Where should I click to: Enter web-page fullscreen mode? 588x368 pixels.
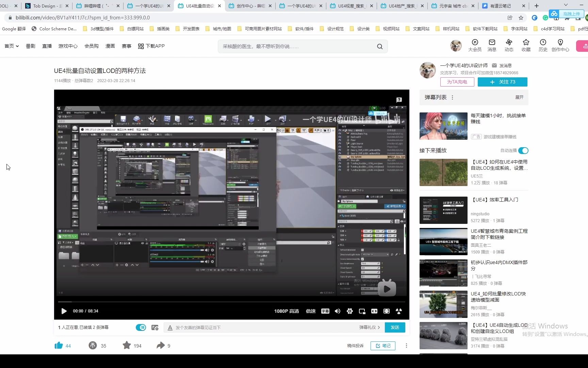(387, 311)
